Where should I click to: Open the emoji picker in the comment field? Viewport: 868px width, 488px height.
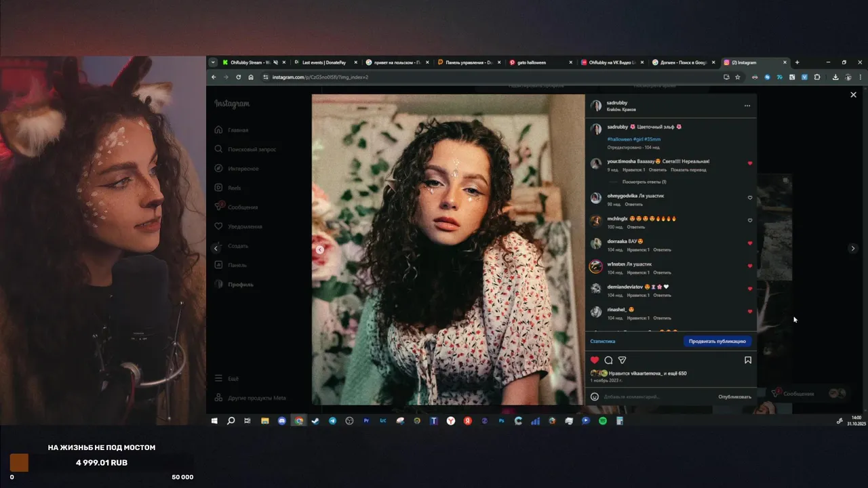point(595,396)
